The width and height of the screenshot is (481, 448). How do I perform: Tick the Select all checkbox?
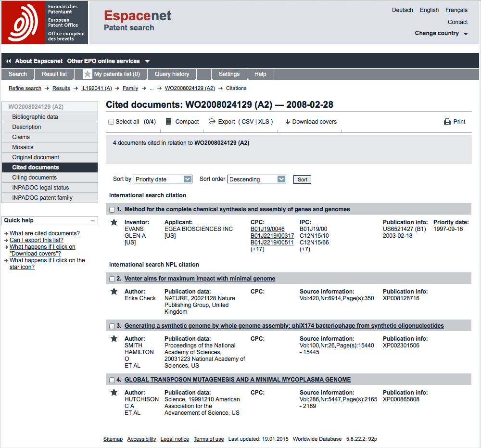tap(111, 122)
